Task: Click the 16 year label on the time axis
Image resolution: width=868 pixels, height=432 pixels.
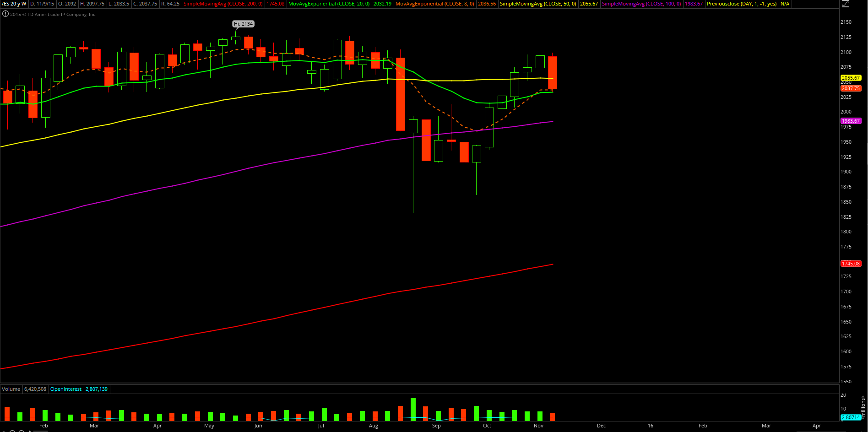Action: (651, 426)
